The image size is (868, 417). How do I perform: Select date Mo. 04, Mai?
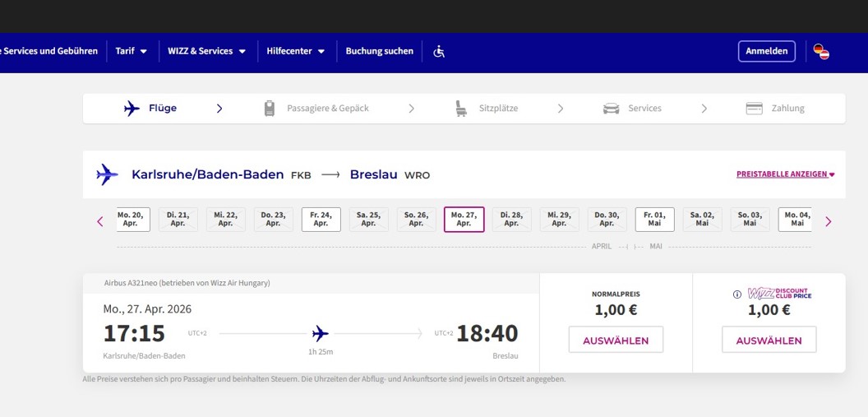click(x=795, y=220)
